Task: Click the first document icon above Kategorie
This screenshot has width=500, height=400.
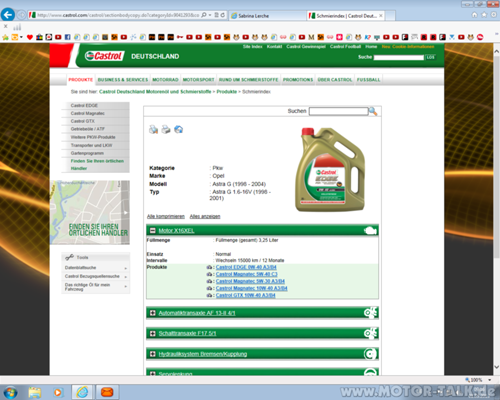Action: [153, 129]
